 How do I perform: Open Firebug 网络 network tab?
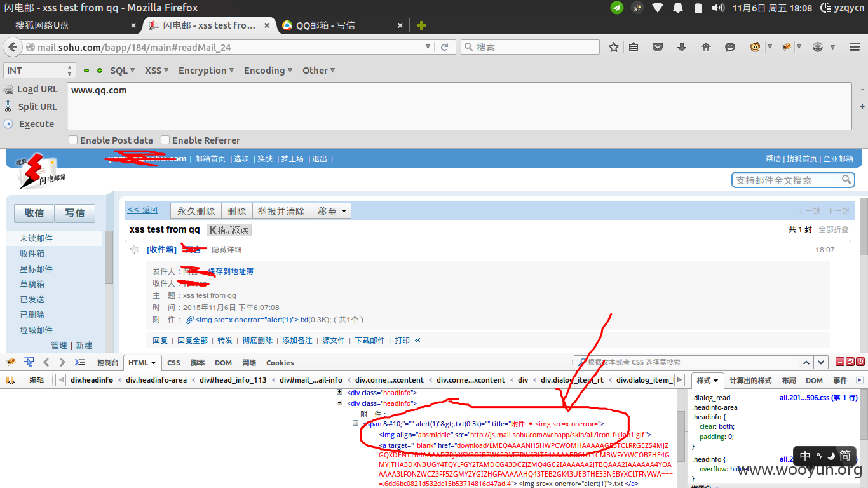(249, 362)
